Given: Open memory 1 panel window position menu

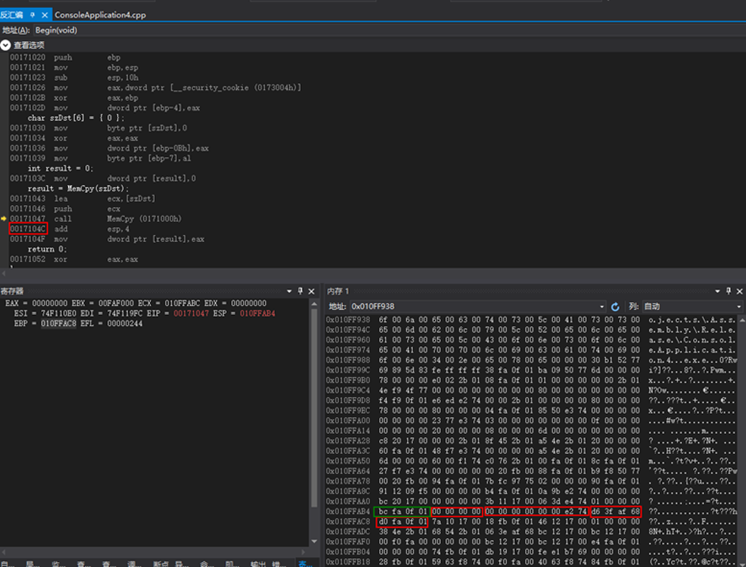Looking at the screenshot, I should pyautogui.click(x=717, y=291).
